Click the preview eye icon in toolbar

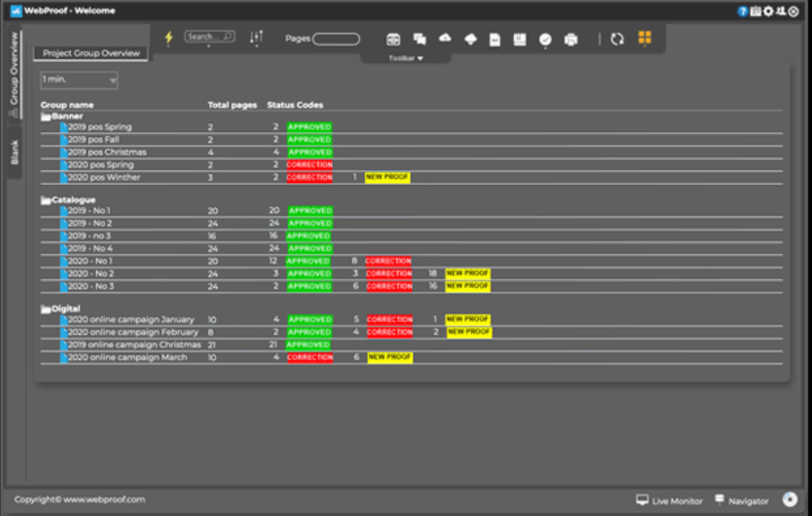pos(394,39)
